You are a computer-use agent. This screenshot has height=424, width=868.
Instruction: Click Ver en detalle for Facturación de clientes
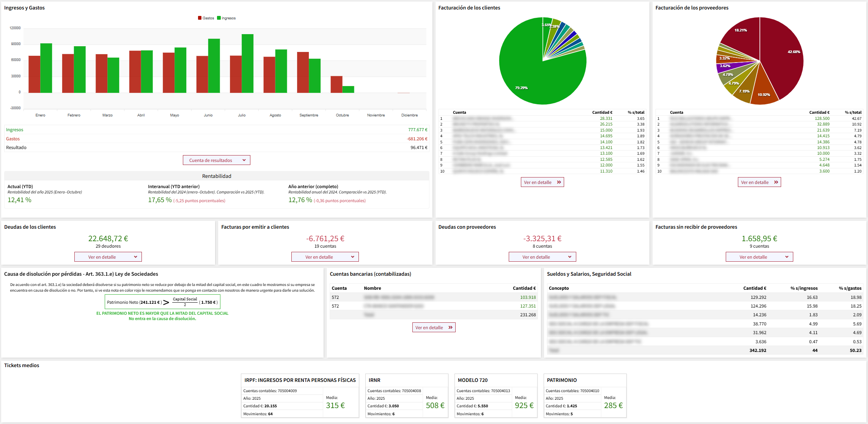click(542, 182)
